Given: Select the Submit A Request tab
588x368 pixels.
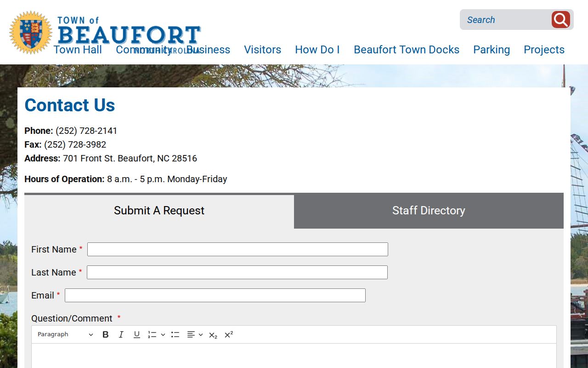Looking at the screenshot, I should coord(159,211).
